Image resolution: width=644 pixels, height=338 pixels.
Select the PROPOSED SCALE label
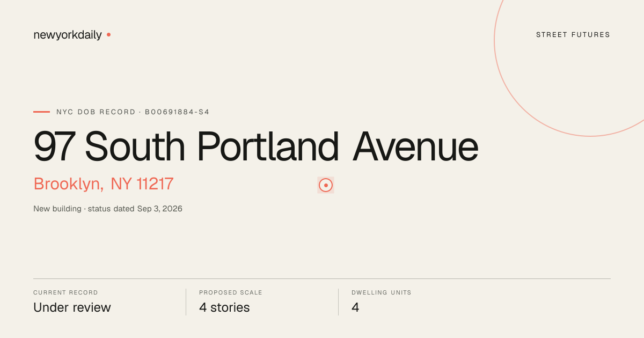[231, 293]
